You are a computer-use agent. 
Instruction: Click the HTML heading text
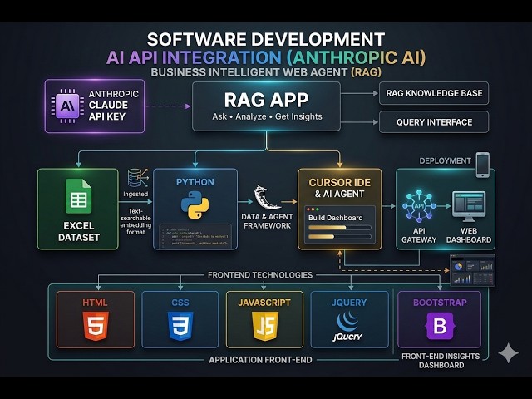click(95, 303)
